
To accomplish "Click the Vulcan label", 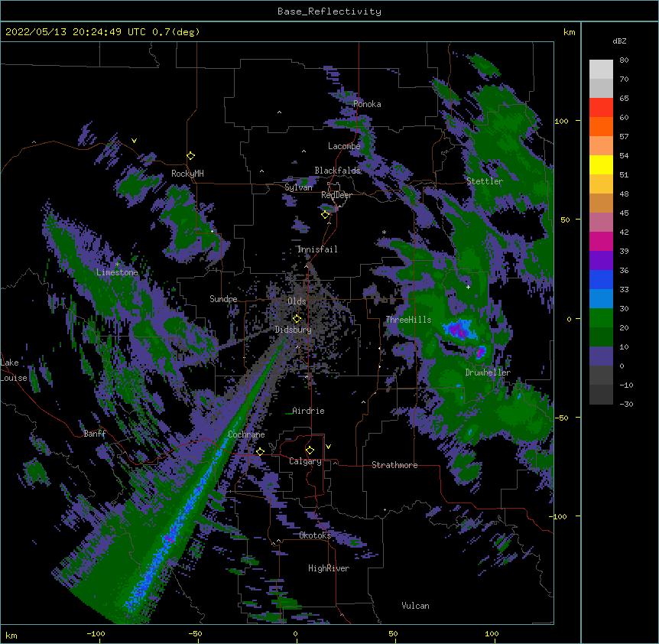I will tap(415, 606).
